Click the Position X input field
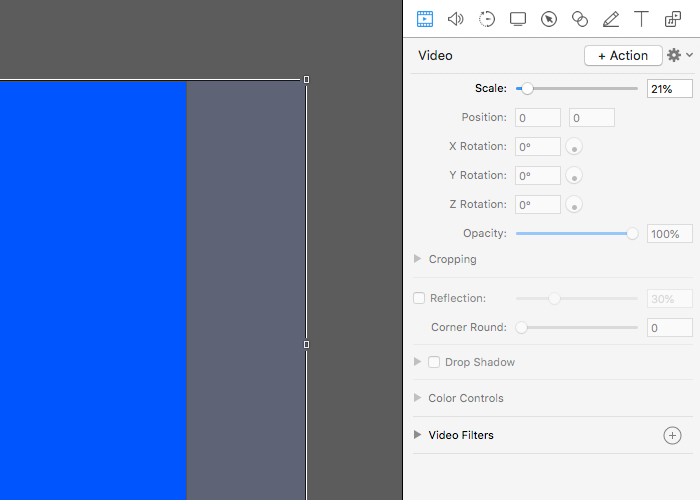 click(x=538, y=118)
